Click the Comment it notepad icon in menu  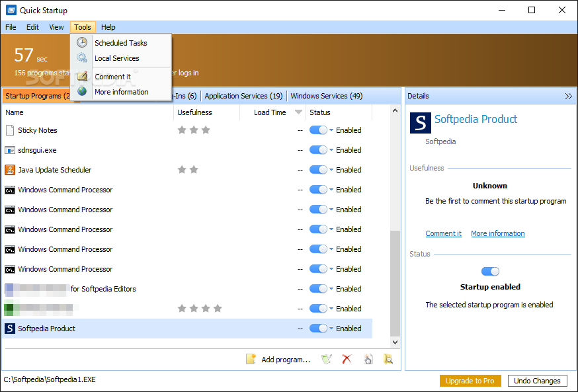point(82,76)
